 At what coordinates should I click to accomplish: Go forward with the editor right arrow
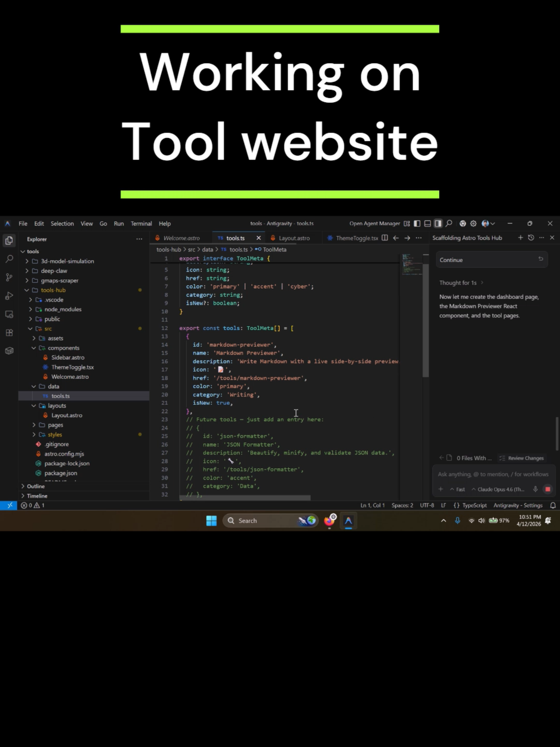coord(407,238)
